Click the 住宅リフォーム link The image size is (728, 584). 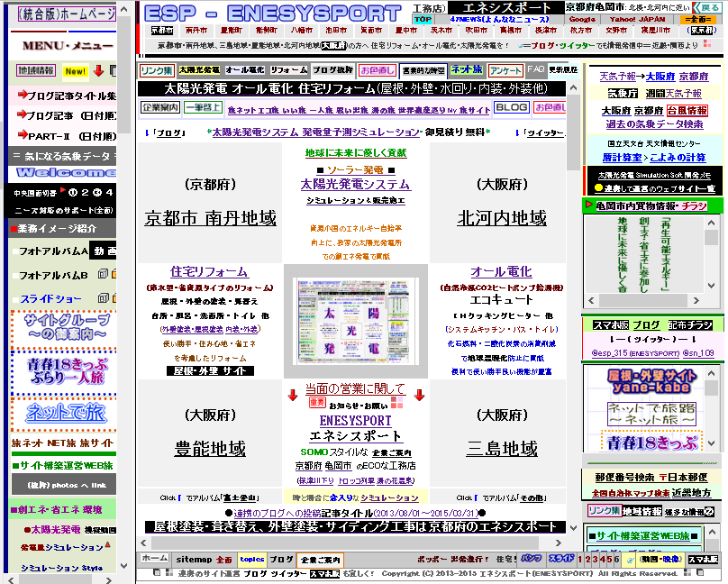[209, 271]
